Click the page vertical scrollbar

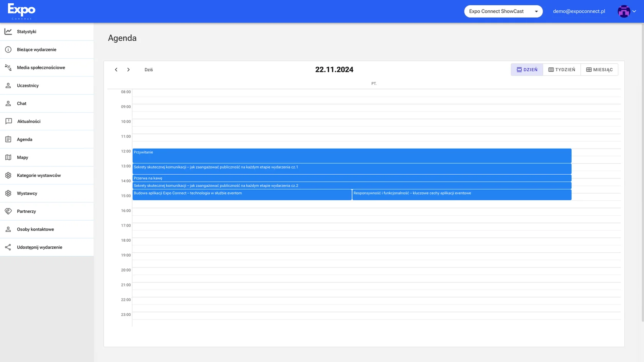tap(642, 172)
